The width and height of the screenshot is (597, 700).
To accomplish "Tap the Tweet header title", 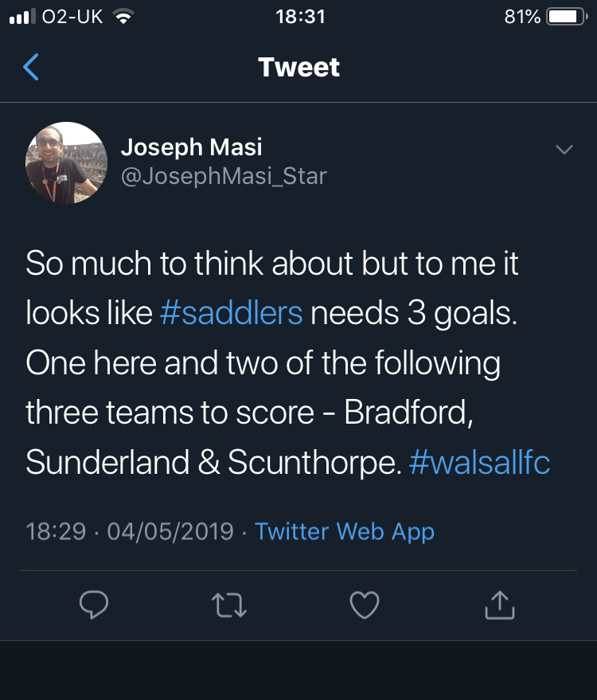I will pyautogui.click(x=298, y=67).
